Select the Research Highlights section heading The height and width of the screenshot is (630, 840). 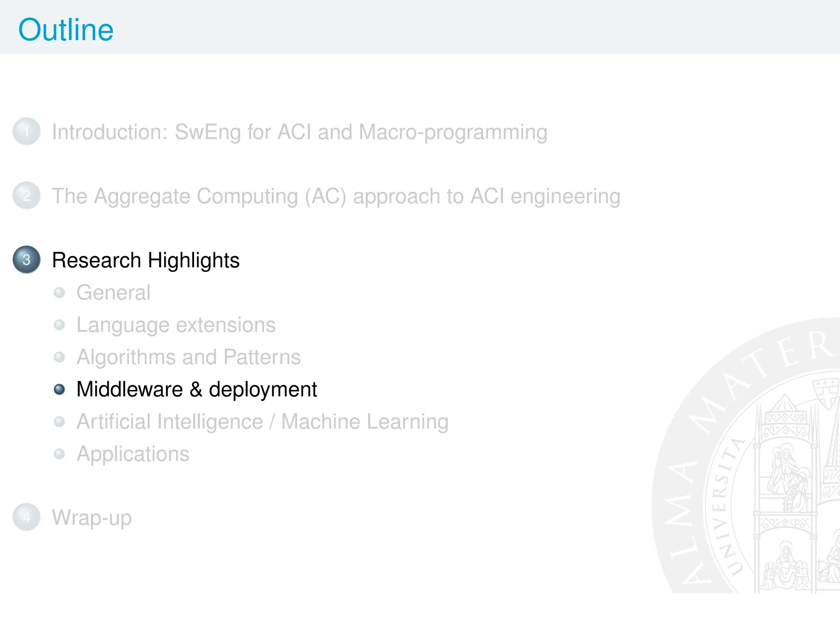146,260
